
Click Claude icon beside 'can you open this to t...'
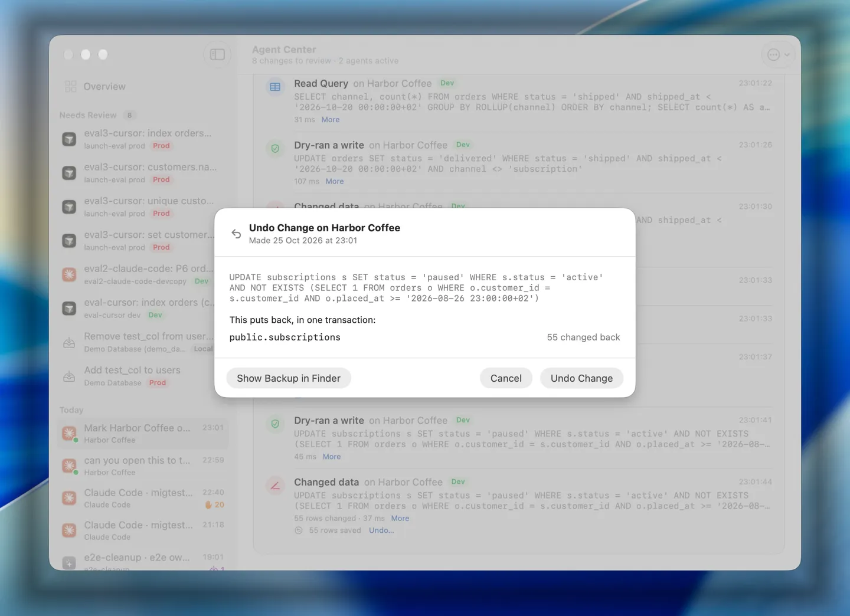[69, 466]
